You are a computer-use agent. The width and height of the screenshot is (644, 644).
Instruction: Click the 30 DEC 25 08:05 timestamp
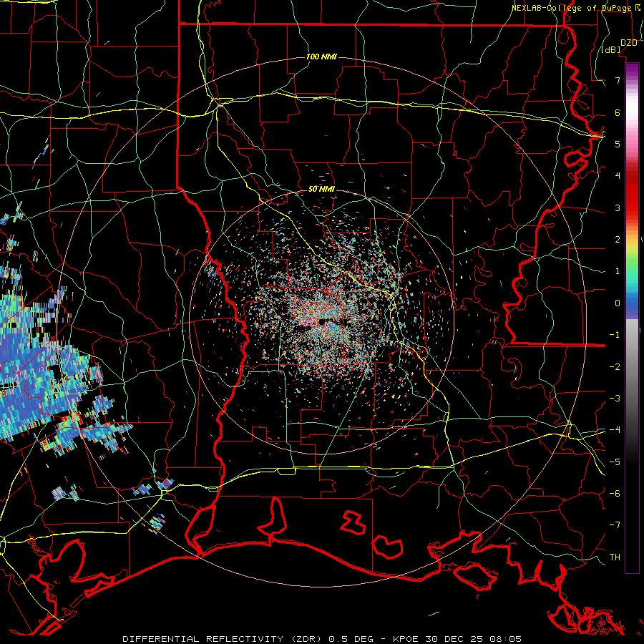click(x=472, y=639)
